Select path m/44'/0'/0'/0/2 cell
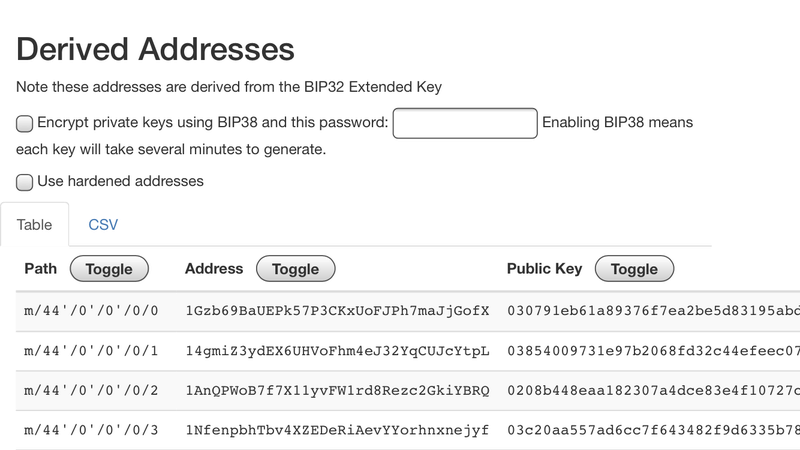Viewport: 800px width, 450px height. pyautogui.click(x=91, y=390)
